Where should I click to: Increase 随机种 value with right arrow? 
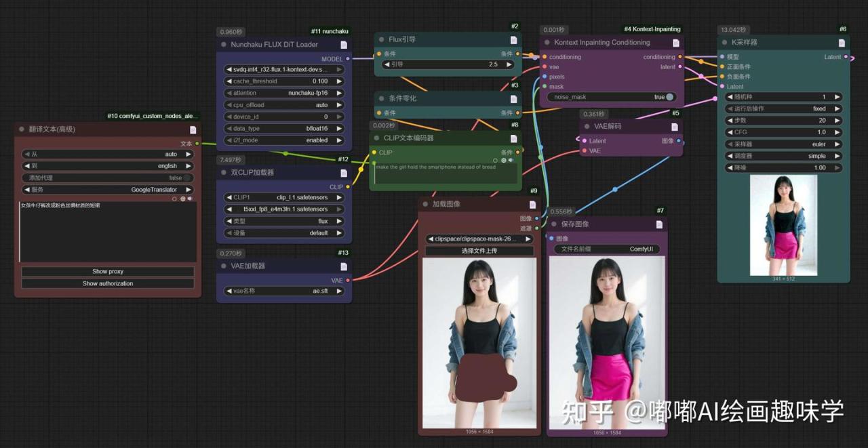[837, 97]
